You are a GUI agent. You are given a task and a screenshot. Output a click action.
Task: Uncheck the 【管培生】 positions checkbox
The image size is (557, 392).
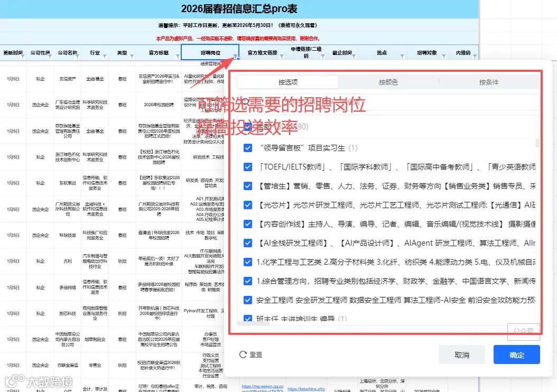(247, 186)
